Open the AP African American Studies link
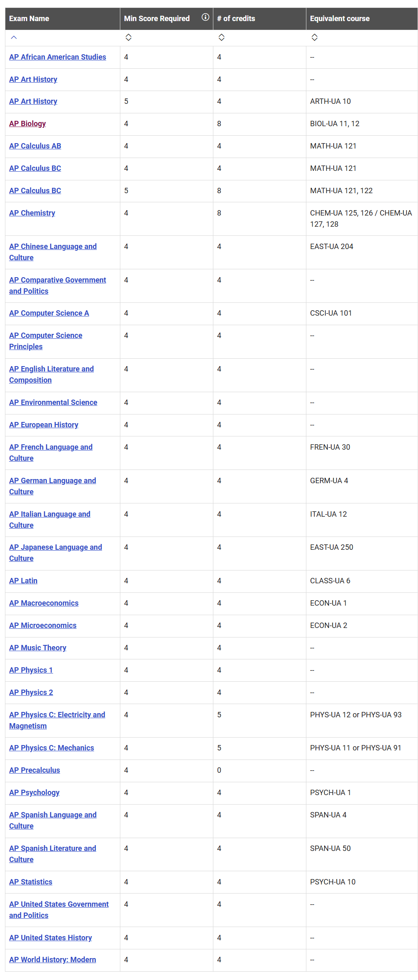Image resolution: width=418 pixels, height=980 pixels. (x=57, y=57)
